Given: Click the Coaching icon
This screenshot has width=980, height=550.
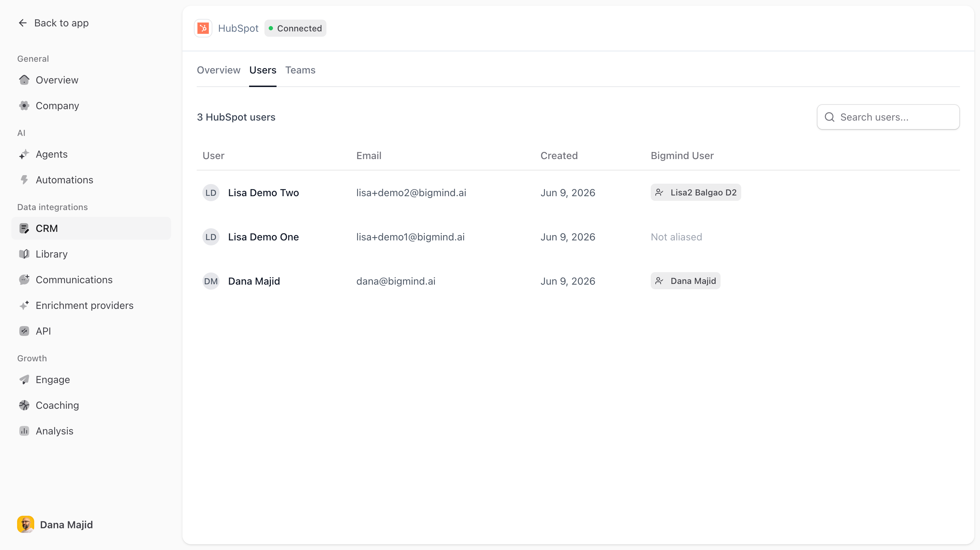Looking at the screenshot, I should [24, 405].
